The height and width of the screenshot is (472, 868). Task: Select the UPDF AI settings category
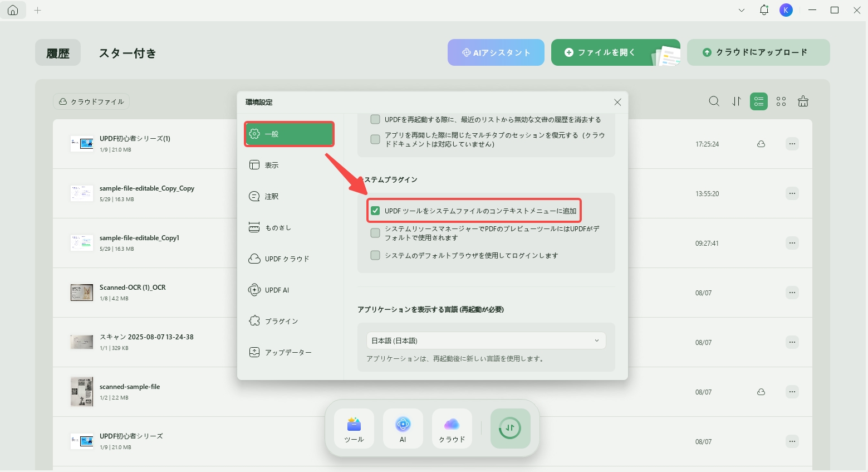pyautogui.click(x=290, y=290)
